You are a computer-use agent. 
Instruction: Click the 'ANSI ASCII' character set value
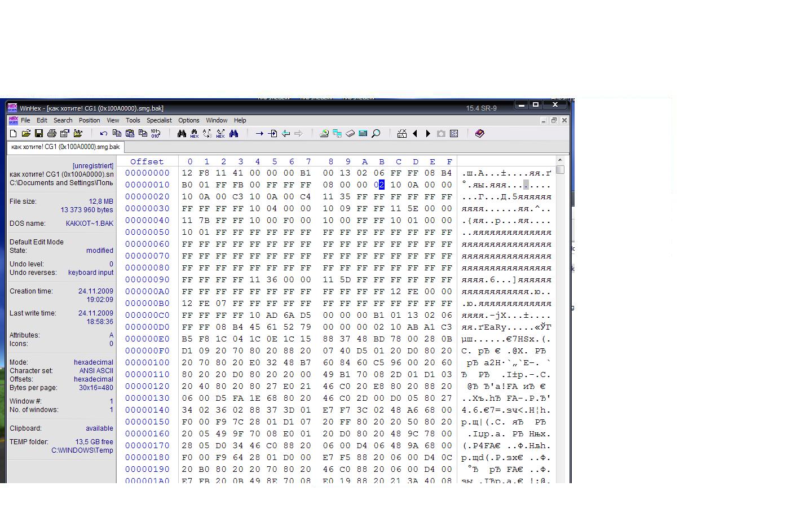point(96,371)
